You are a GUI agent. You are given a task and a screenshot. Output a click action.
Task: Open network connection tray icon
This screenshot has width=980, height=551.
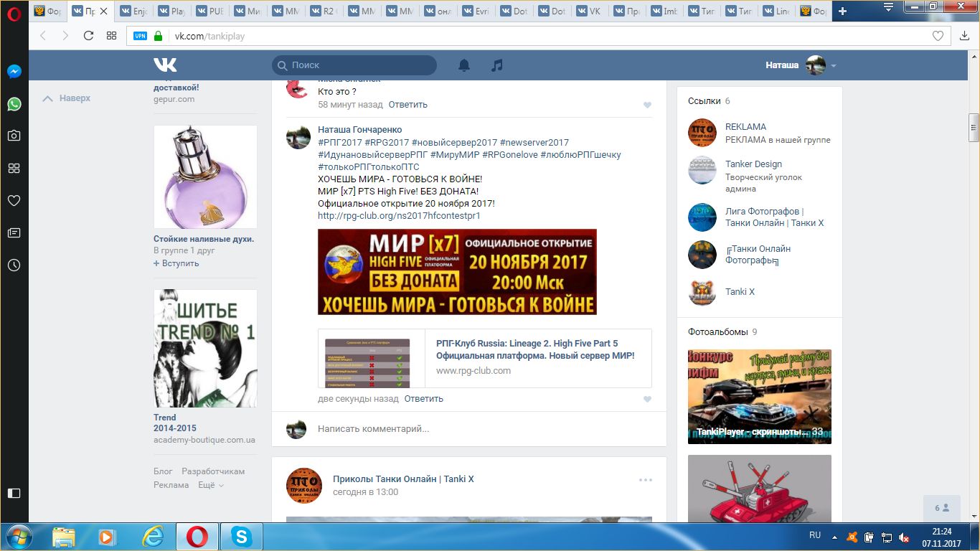point(887,537)
